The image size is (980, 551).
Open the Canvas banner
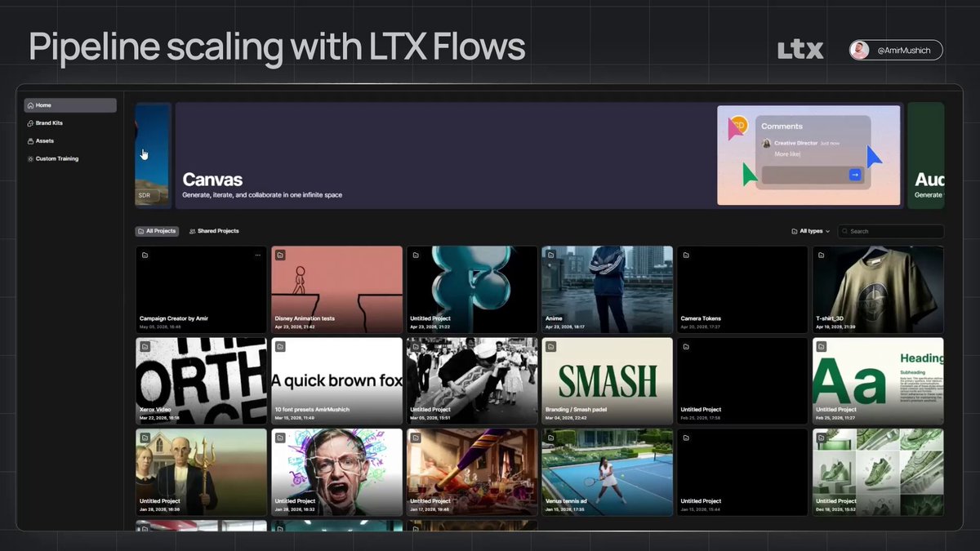(444, 155)
